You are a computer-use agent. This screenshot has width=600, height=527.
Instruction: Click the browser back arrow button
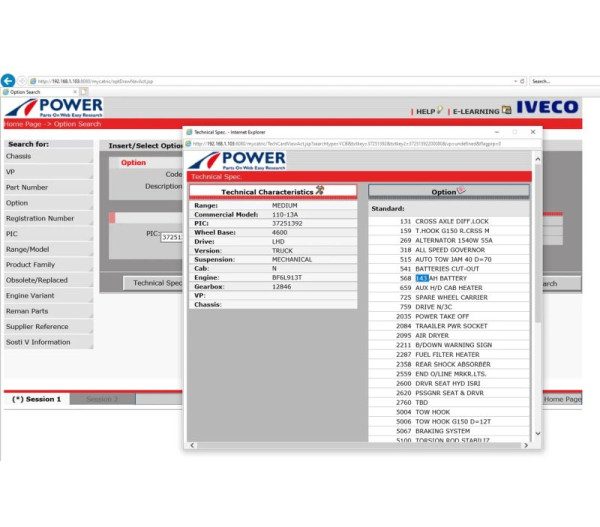(8, 80)
